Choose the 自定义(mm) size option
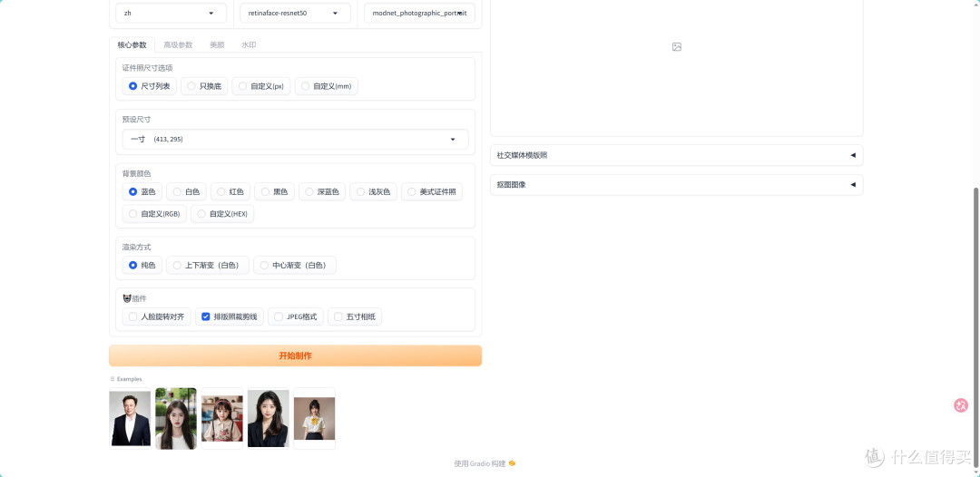980x477 pixels. 327,86
